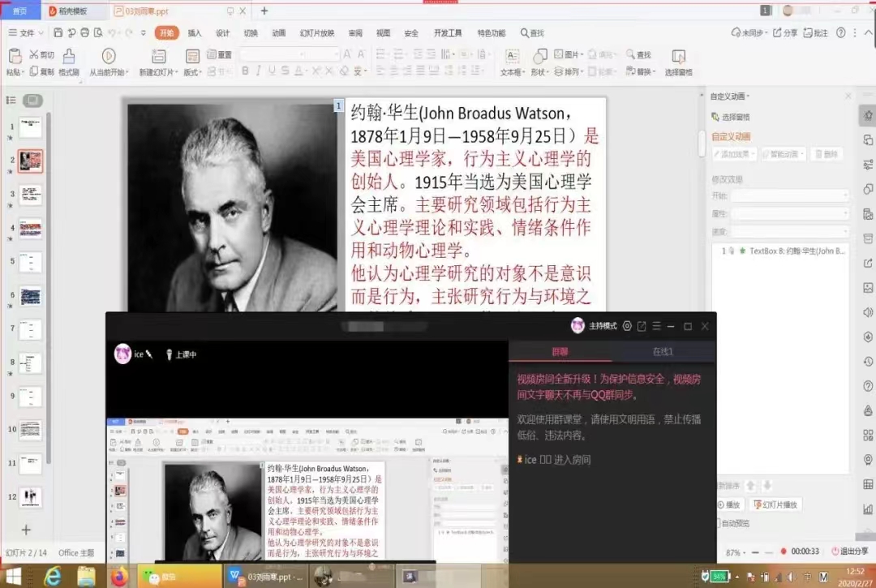Toggle the Italic formatting button
The width and height of the screenshot is (876, 588).
(x=259, y=71)
